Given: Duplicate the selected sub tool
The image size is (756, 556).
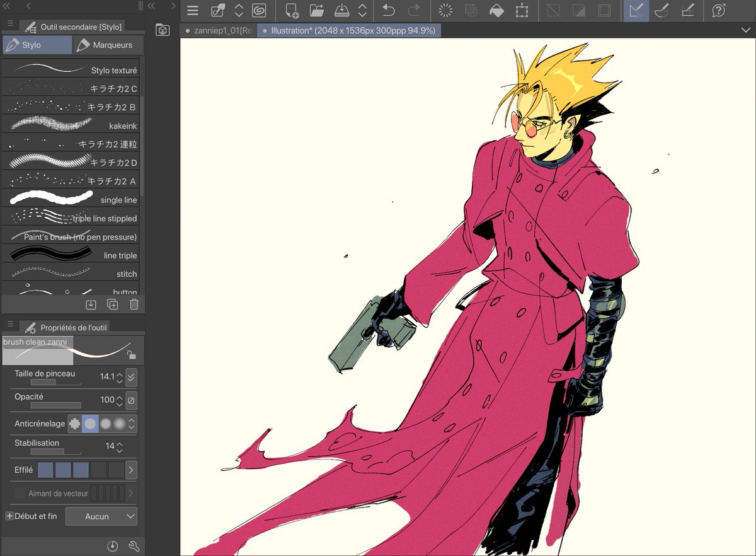Looking at the screenshot, I should coord(113,304).
